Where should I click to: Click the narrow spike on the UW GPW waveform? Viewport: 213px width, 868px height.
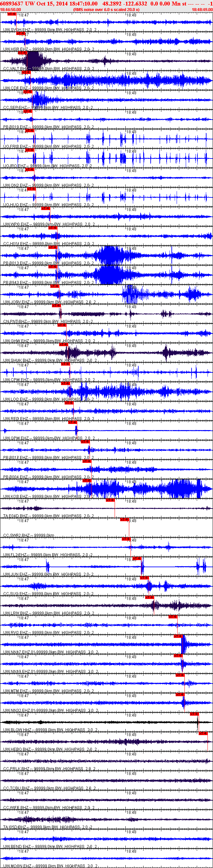(x=76, y=430)
